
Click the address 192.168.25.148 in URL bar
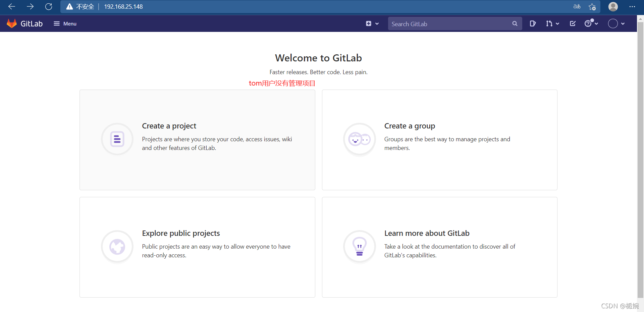click(x=123, y=7)
